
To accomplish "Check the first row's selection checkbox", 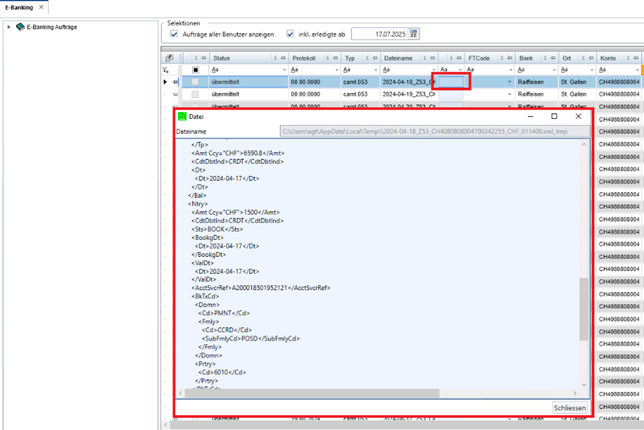I will point(196,82).
